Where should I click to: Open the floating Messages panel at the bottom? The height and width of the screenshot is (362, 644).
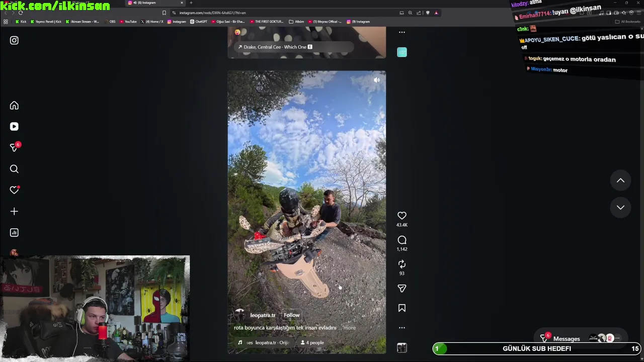pos(581,338)
